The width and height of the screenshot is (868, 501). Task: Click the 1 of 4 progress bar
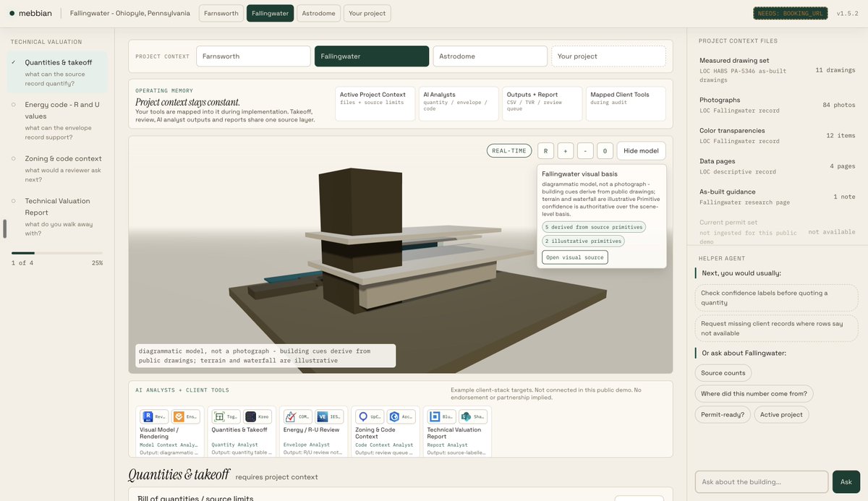(x=56, y=253)
